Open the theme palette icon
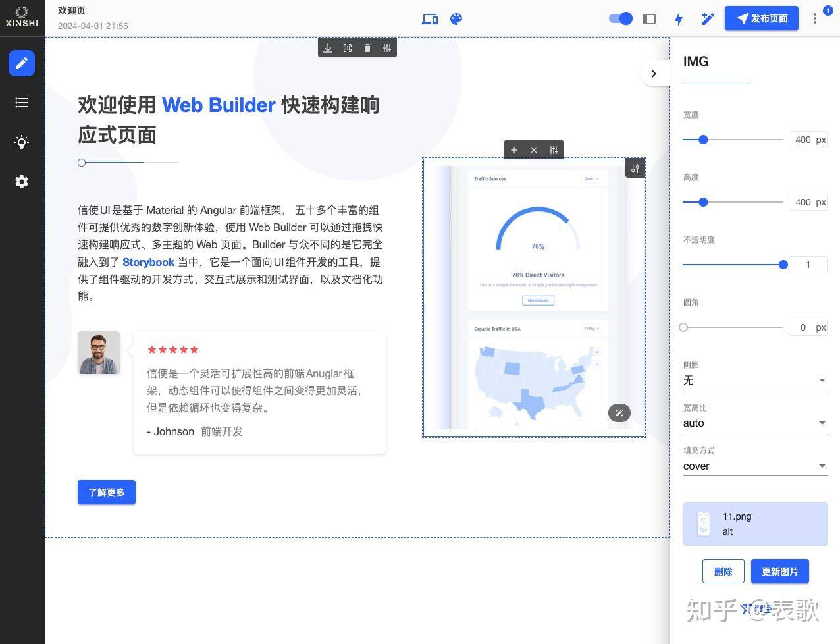 (x=456, y=19)
